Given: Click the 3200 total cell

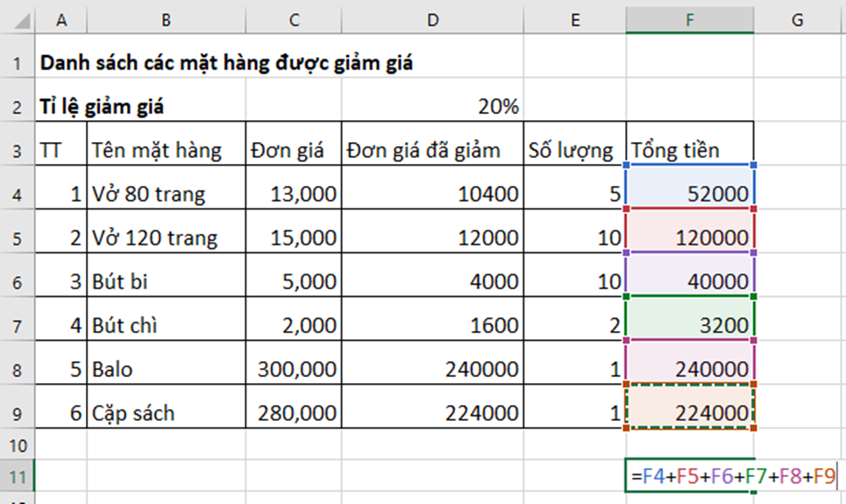Looking at the screenshot, I should (x=690, y=318).
